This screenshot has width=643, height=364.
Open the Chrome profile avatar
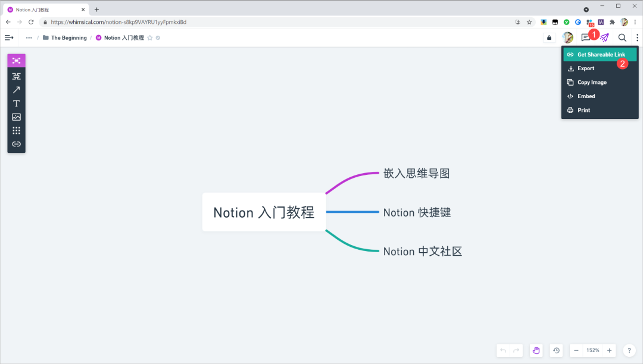[x=624, y=22]
